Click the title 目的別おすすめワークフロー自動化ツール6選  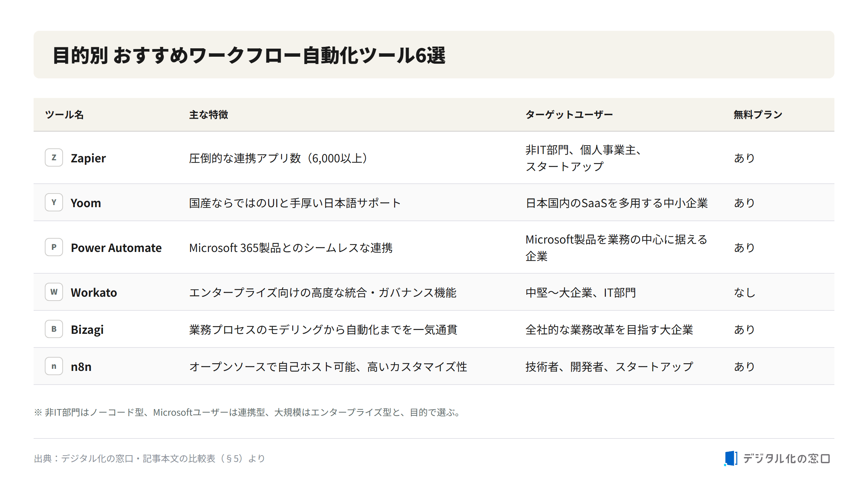tap(249, 55)
